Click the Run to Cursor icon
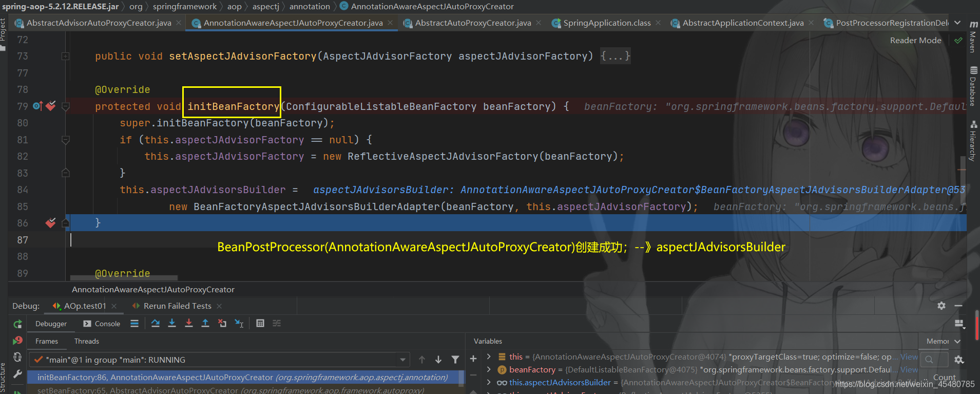Screen dimensions: 980x394 239,323
